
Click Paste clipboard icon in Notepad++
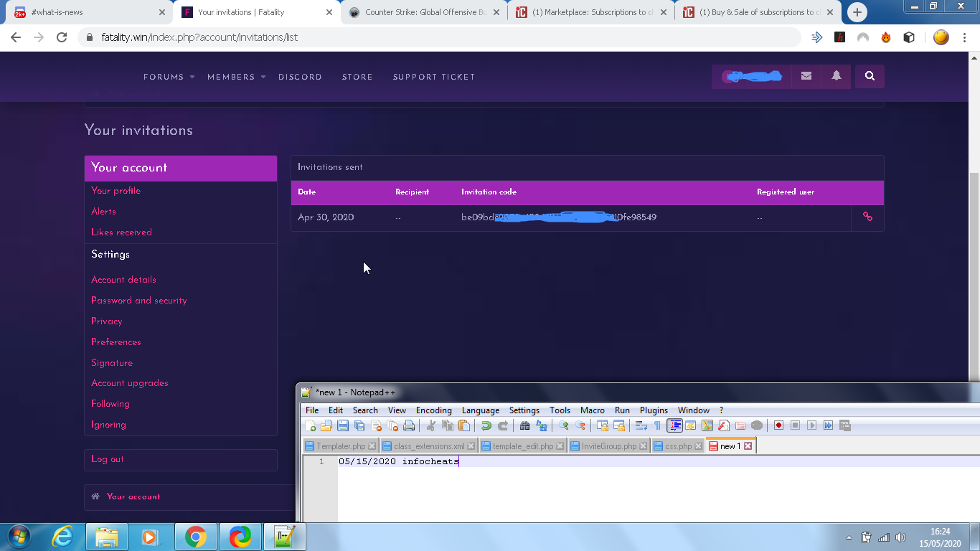click(x=464, y=425)
